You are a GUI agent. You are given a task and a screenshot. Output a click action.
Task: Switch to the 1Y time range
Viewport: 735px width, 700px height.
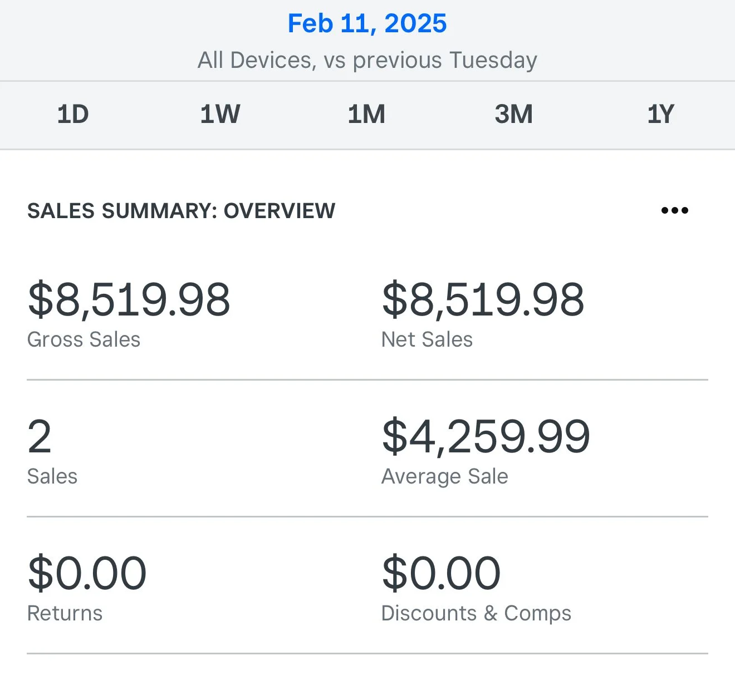pyautogui.click(x=660, y=115)
